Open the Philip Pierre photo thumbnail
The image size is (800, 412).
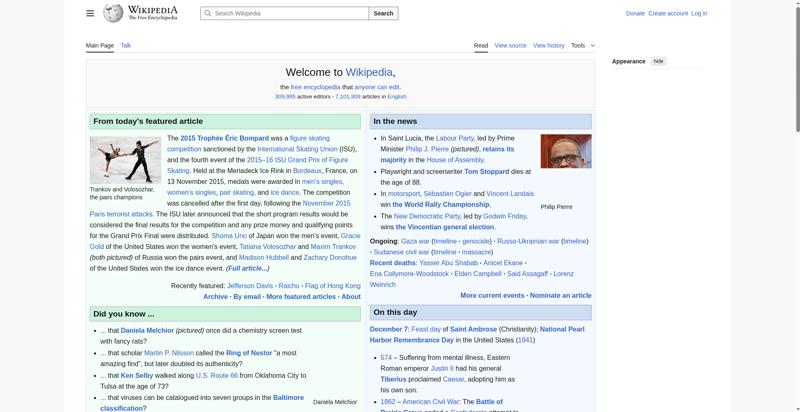(x=565, y=151)
